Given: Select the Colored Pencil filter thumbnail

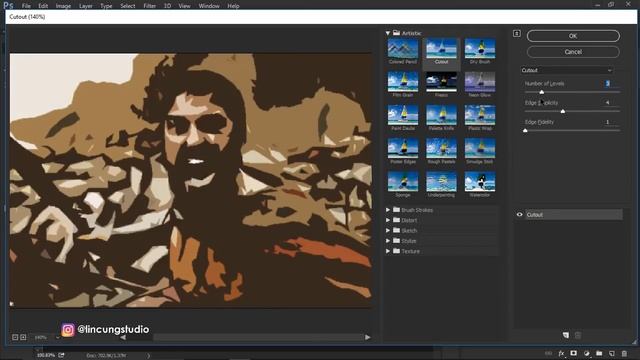Looking at the screenshot, I should (x=403, y=49).
